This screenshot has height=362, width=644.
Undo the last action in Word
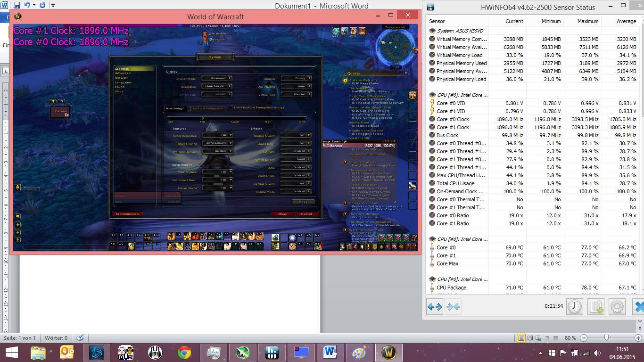[x=27, y=5]
